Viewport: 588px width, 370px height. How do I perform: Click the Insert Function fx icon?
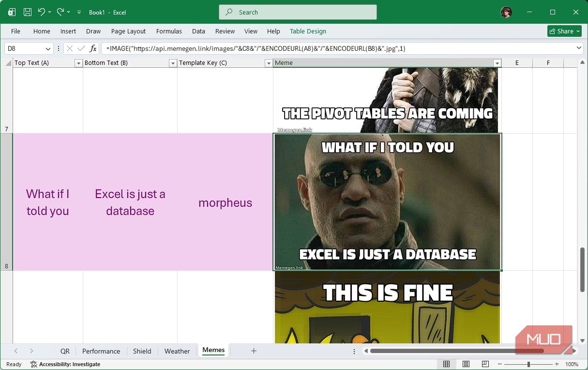(x=93, y=48)
